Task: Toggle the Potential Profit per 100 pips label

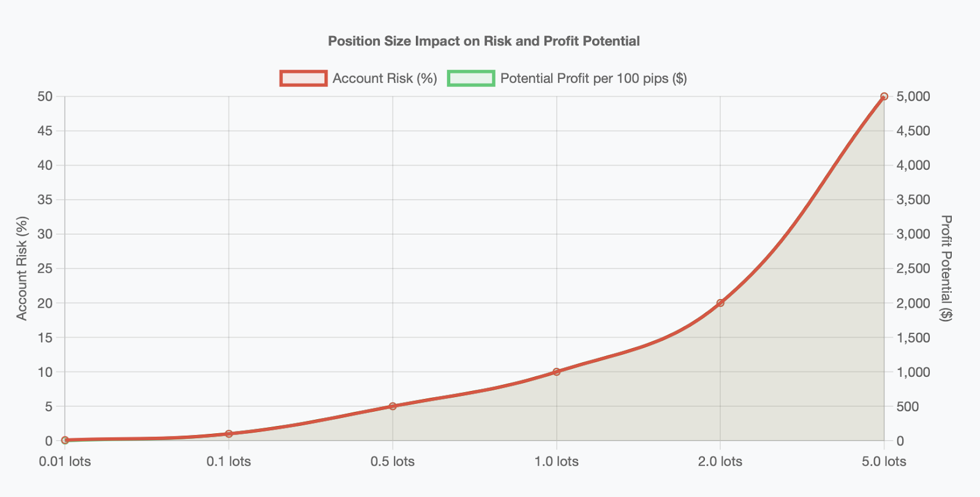Action: pos(593,78)
